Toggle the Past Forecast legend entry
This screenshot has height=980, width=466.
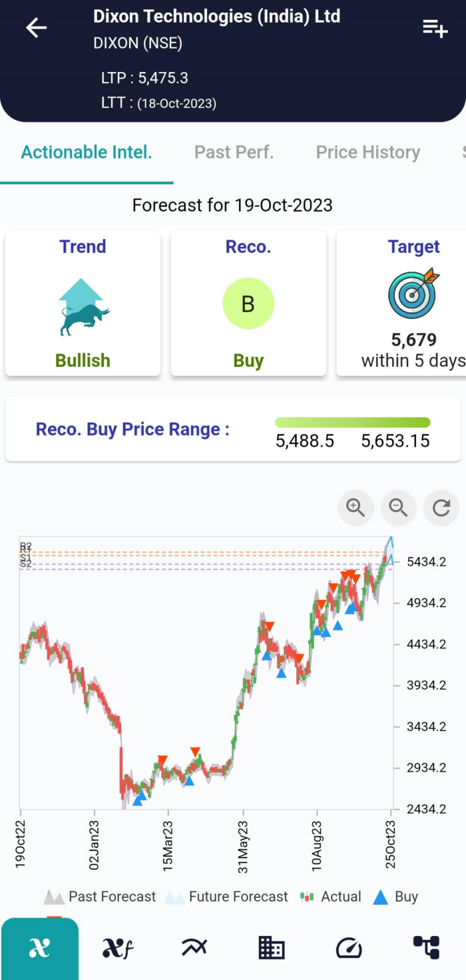(x=100, y=897)
